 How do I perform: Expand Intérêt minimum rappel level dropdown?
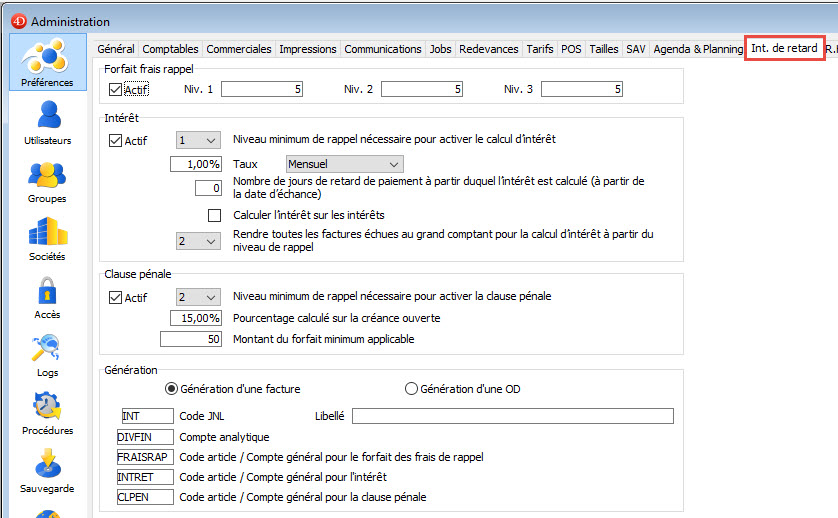(198, 141)
